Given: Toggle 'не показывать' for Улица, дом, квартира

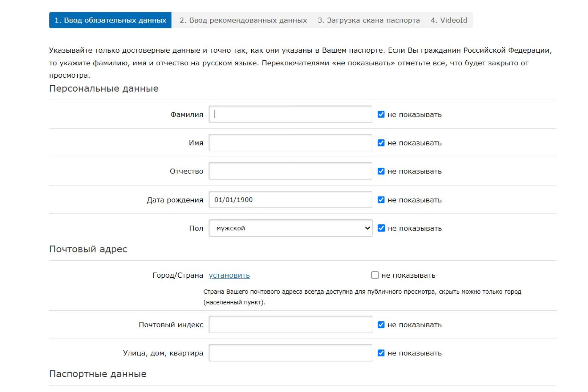Looking at the screenshot, I should (381, 353).
